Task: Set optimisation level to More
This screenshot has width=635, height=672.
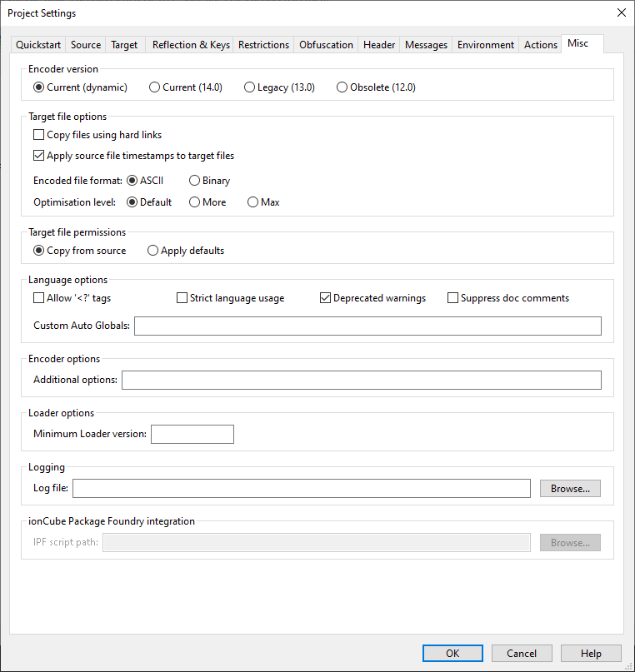Action: 207,202
